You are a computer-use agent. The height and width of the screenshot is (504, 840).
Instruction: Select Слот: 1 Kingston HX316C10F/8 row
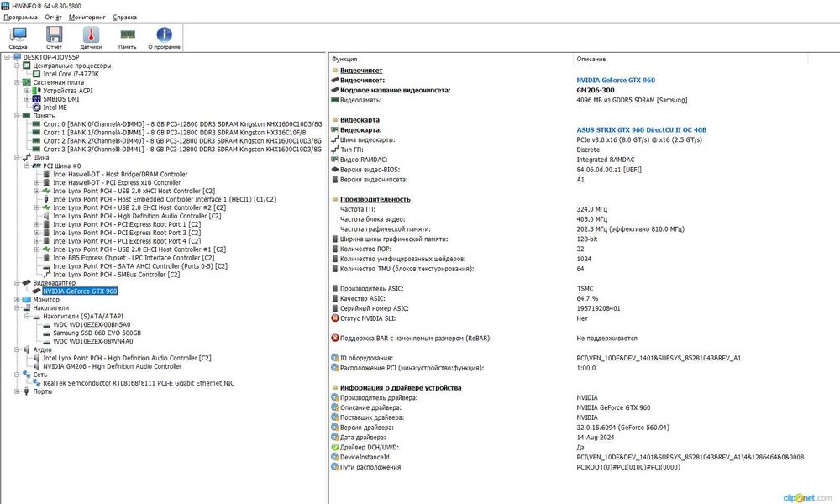coord(175,132)
